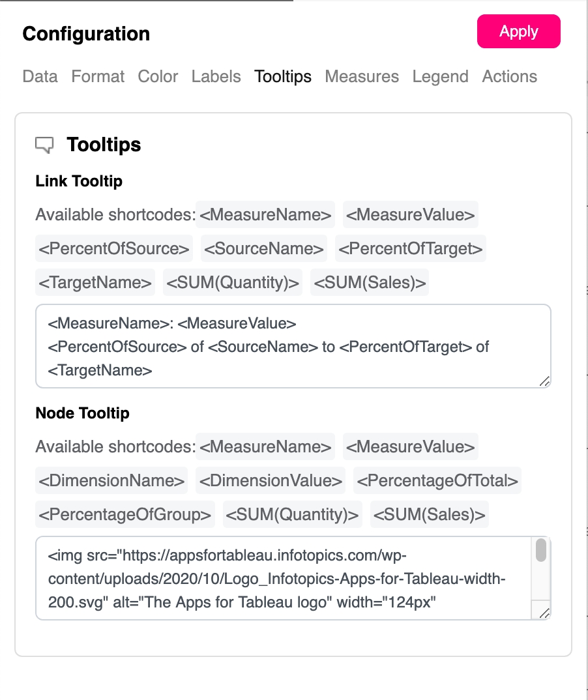
Task: Go to the Color tab
Action: point(158,76)
